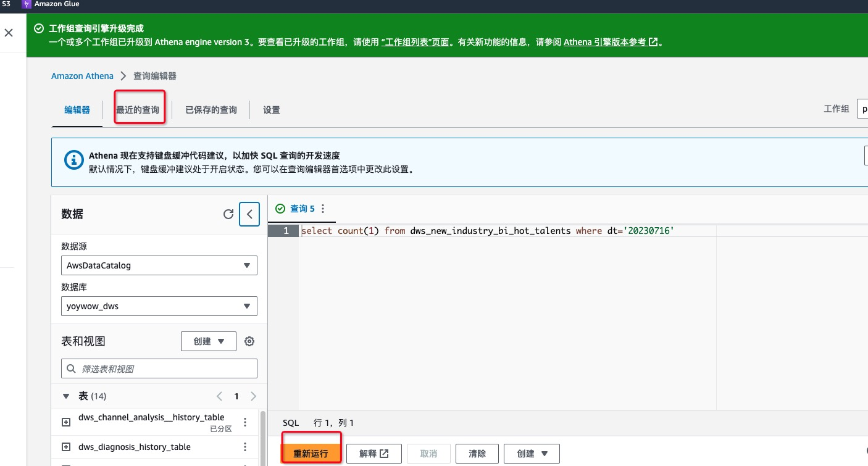Open the 工作组列表 page link

click(x=415, y=42)
